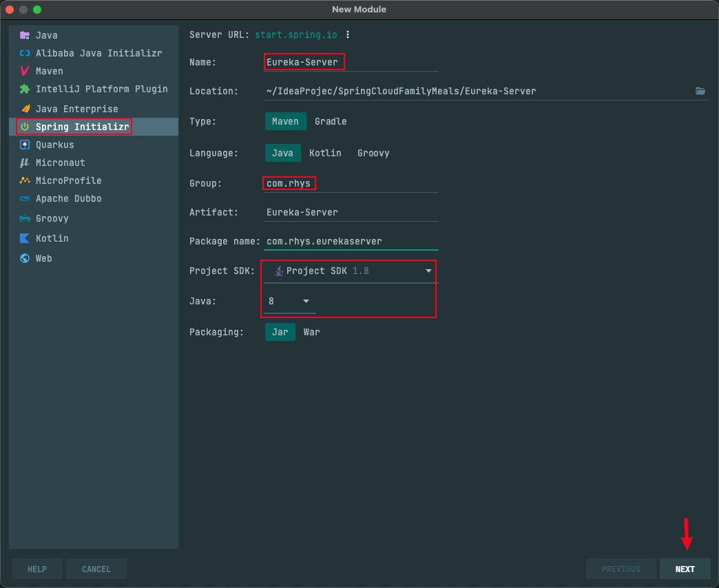The image size is (719, 588).
Task: Click into the Artifact input field
Action: click(351, 212)
